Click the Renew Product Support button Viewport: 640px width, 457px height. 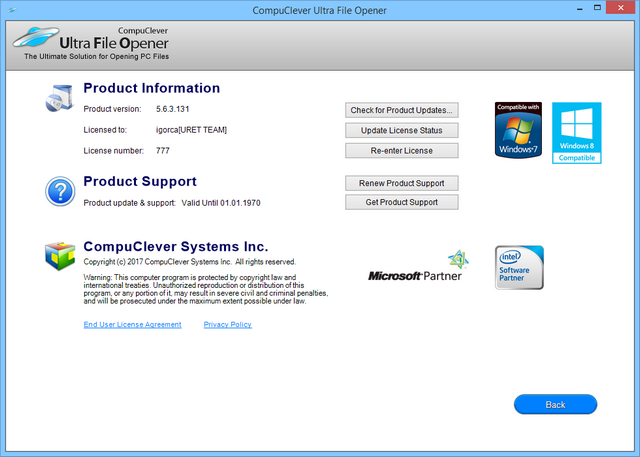402,183
